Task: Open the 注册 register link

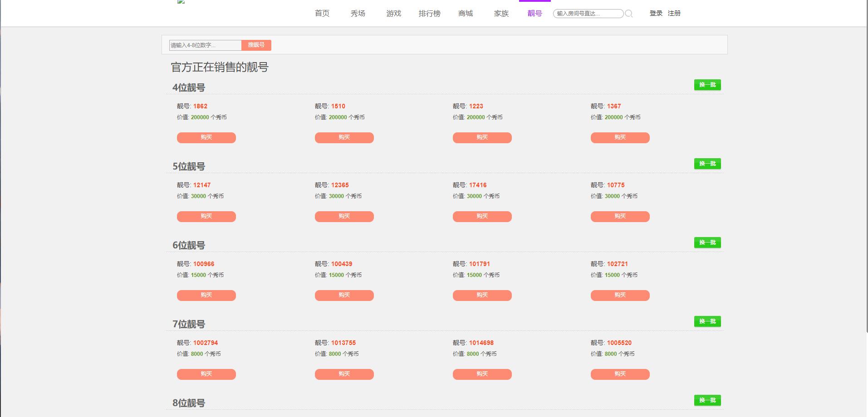Action: 674,14
